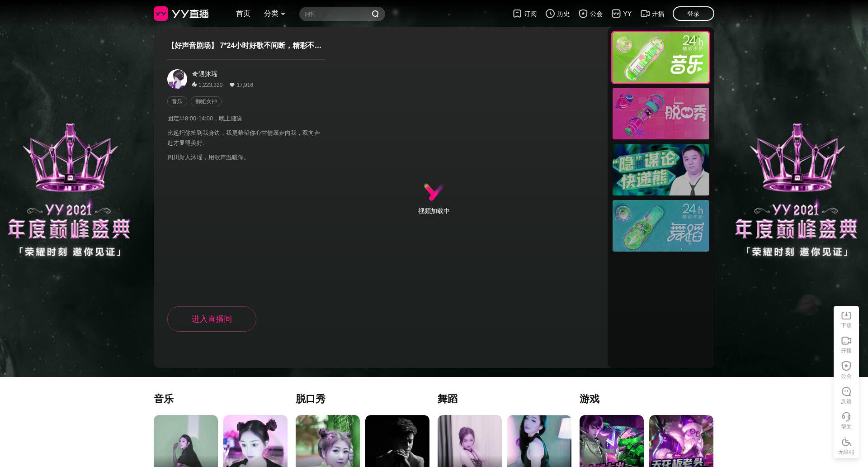This screenshot has width=868, height=467.
Task: Open 历史 history in header
Action: tap(557, 14)
